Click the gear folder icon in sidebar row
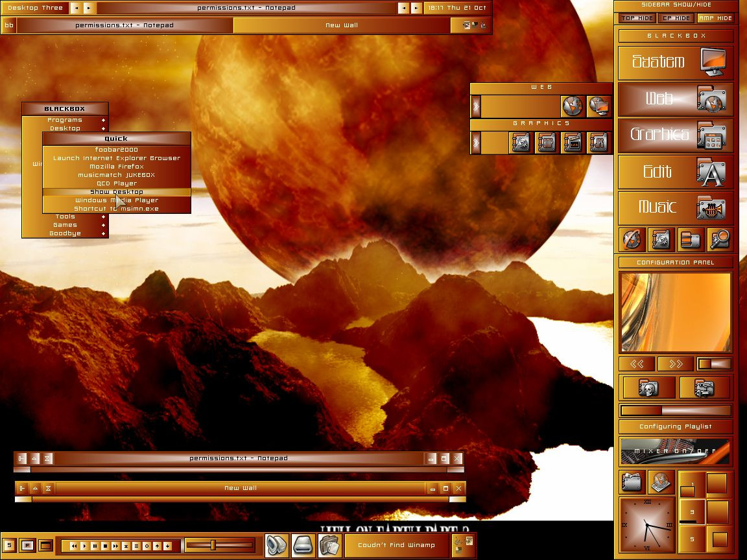 point(661,240)
